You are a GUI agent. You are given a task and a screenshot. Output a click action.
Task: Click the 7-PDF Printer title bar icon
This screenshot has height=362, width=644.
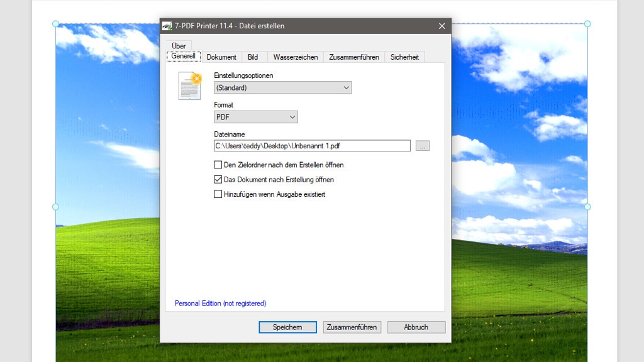coord(167,26)
